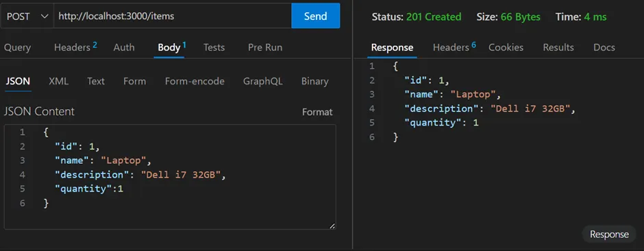Click "201 Created" status text
Screen dimensions: 644x251
434,17
